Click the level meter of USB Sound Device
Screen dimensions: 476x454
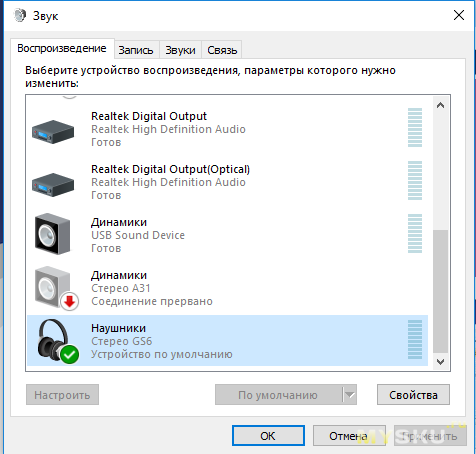(x=415, y=233)
